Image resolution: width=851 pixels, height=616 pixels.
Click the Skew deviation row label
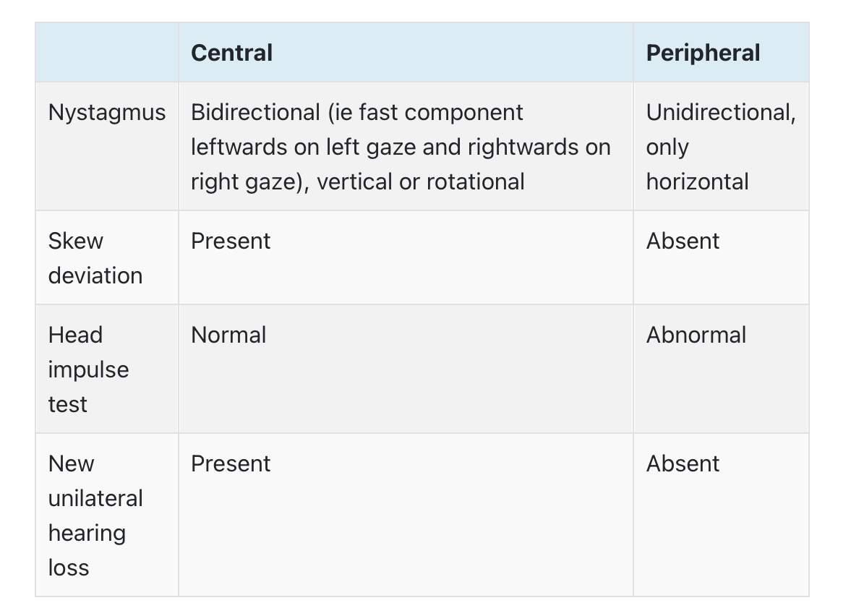(95, 258)
